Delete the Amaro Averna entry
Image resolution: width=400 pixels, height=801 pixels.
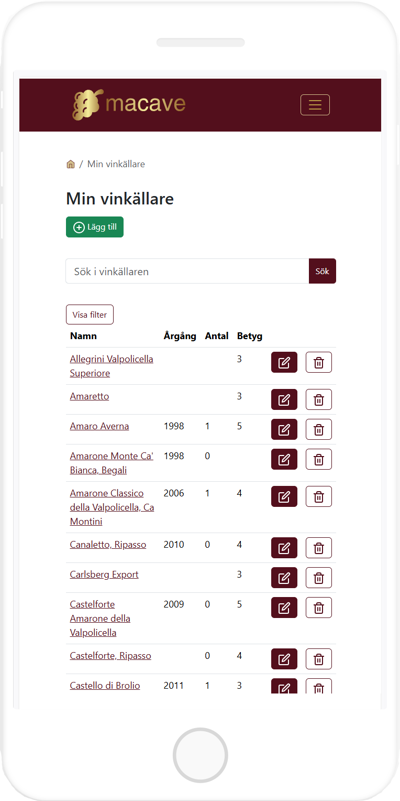pyautogui.click(x=319, y=429)
